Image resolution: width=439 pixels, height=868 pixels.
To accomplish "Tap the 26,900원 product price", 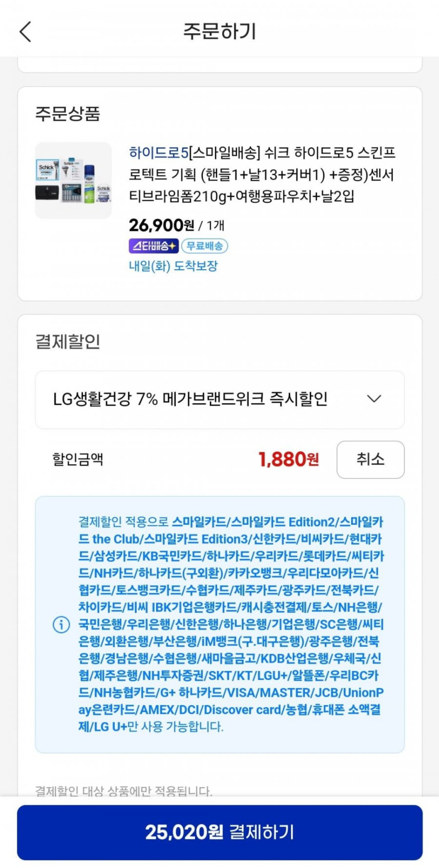I will tap(162, 226).
